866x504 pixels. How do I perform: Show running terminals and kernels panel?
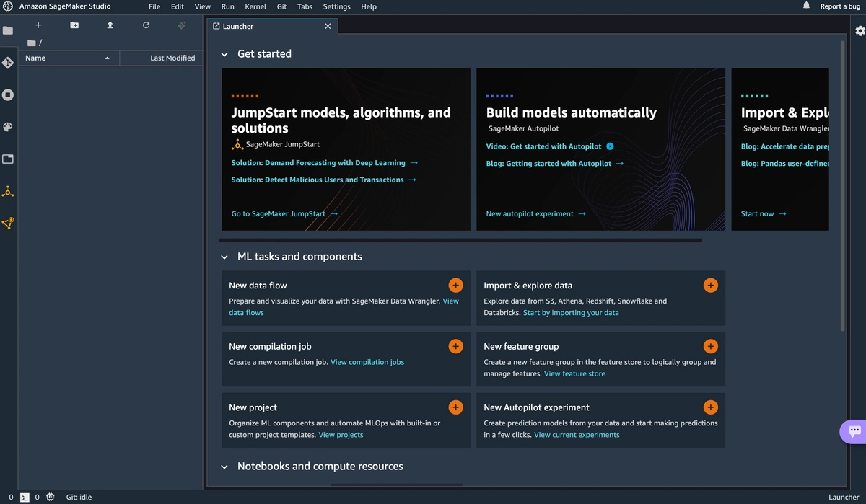tap(8, 94)
